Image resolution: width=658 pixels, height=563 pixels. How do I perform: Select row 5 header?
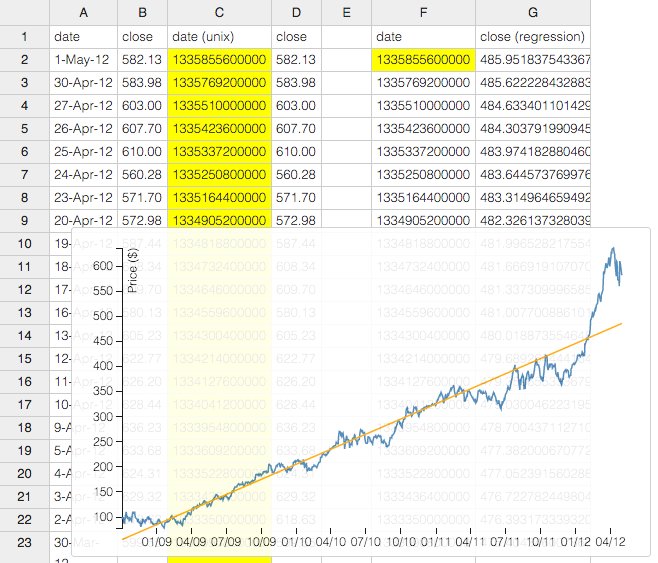25,129
